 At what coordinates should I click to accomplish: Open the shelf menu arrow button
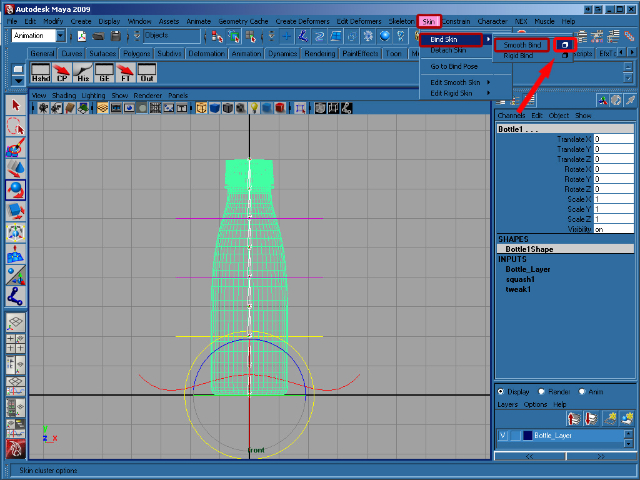[x=18, y=81]
